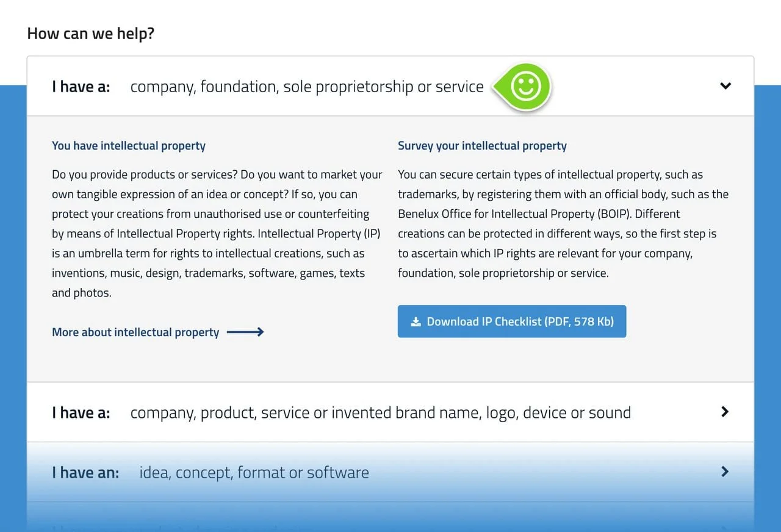Click the download icon on the IP Checklist button
781x532 pixels.
(x=416, y=322)
